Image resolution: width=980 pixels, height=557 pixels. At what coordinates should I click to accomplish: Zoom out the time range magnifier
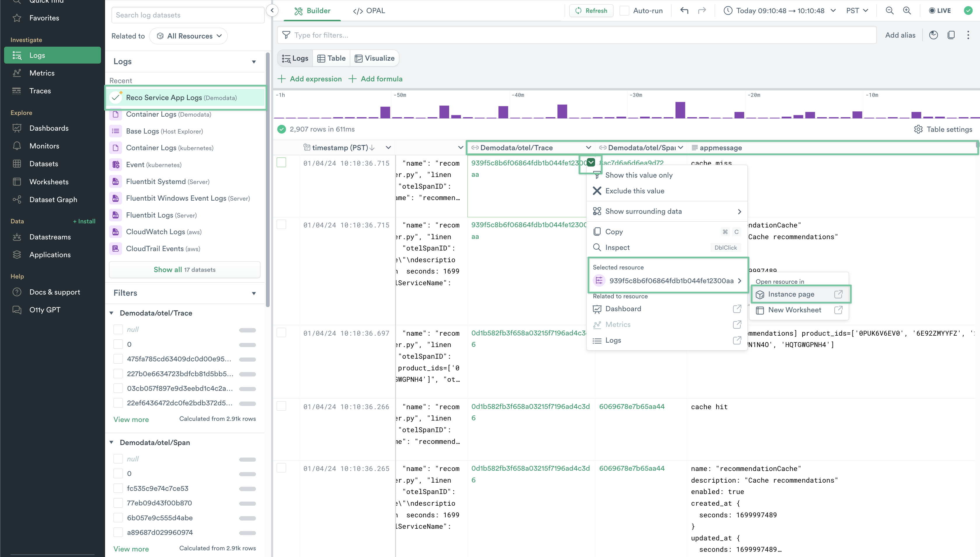pyautogui.click(x=890, y=11)
